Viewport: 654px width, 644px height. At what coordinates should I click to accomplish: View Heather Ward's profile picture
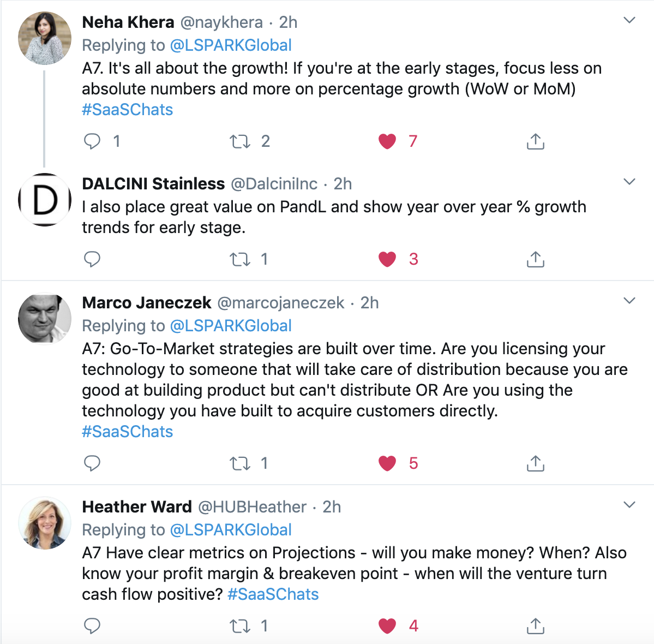[45, 522]
